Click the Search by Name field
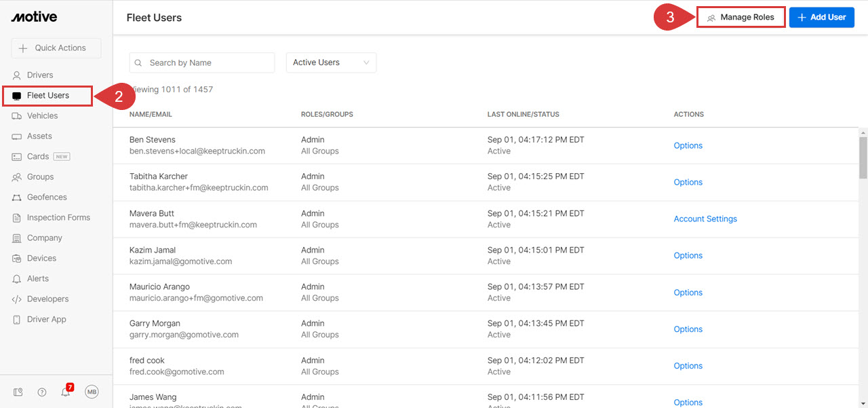This screenshot has height=408, width=868. pyautogui.click(x=202, y=62)
